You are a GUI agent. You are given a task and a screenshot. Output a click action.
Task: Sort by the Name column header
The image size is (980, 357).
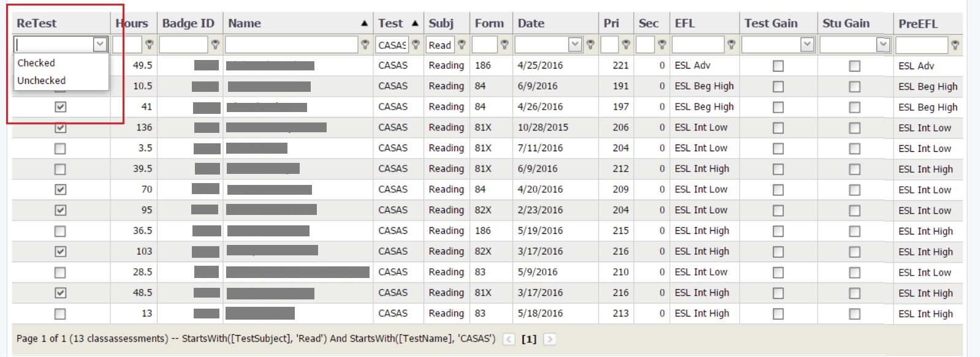pos(245,23)
